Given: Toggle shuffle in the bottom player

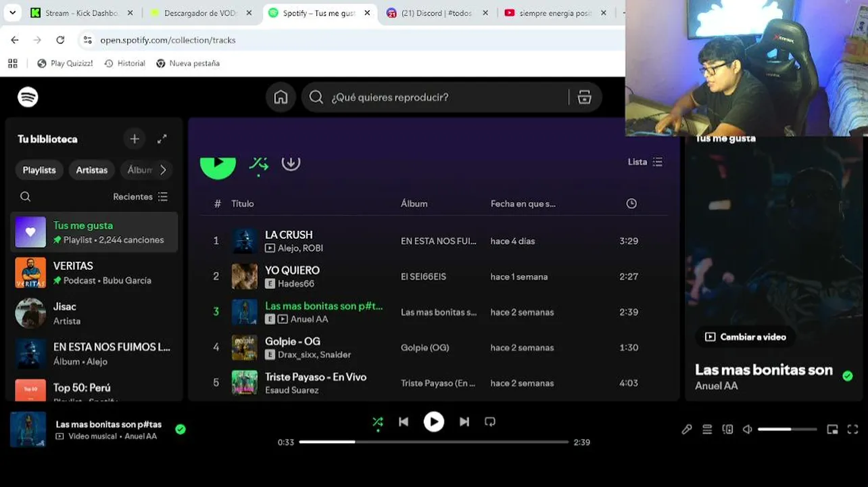Looking at the screenshot, I should (378, 423).
